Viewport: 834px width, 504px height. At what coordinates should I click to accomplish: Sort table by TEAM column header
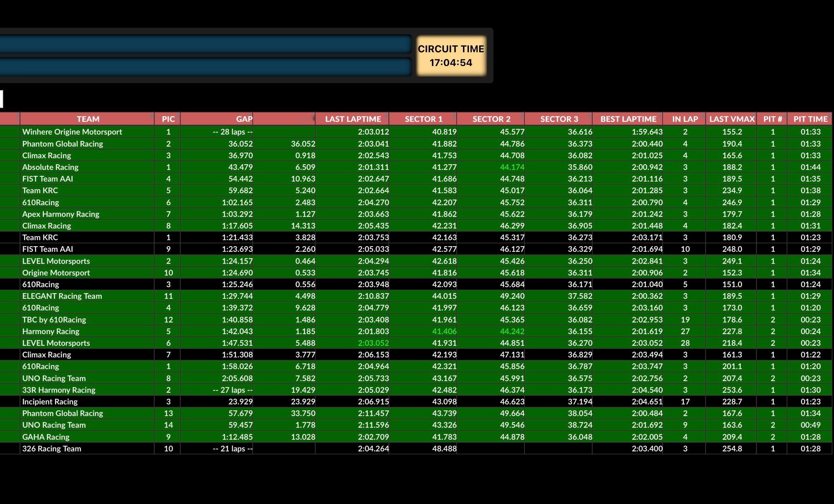click(88, 119)
